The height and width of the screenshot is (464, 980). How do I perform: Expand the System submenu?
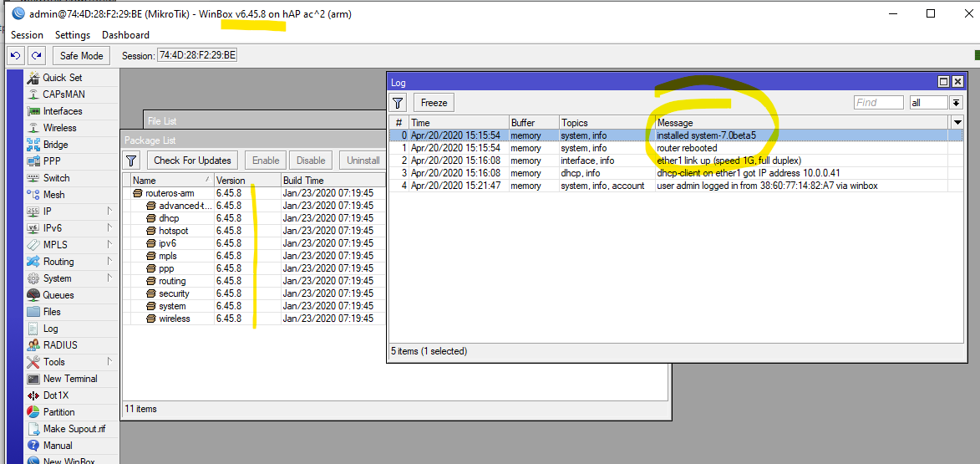(x=110, y=278)
